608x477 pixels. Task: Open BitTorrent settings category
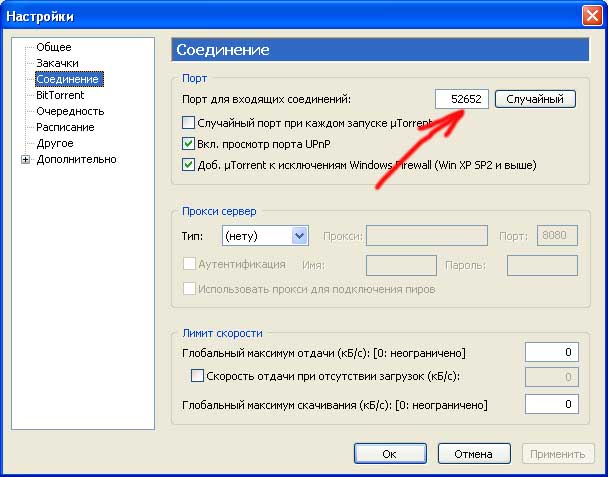[x=60, y=95]
